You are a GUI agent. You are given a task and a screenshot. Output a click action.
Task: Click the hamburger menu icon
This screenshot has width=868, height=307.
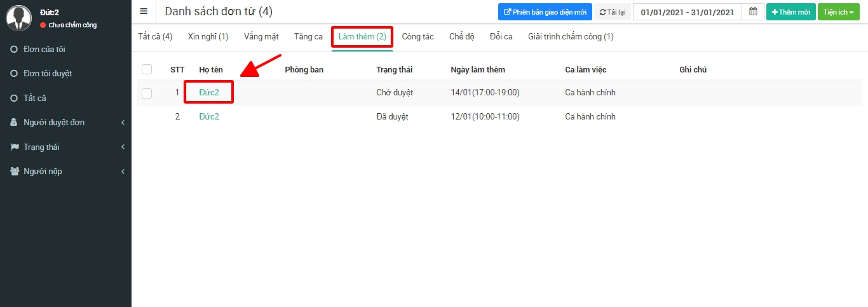pyautogui.click(x=144, y=11)
